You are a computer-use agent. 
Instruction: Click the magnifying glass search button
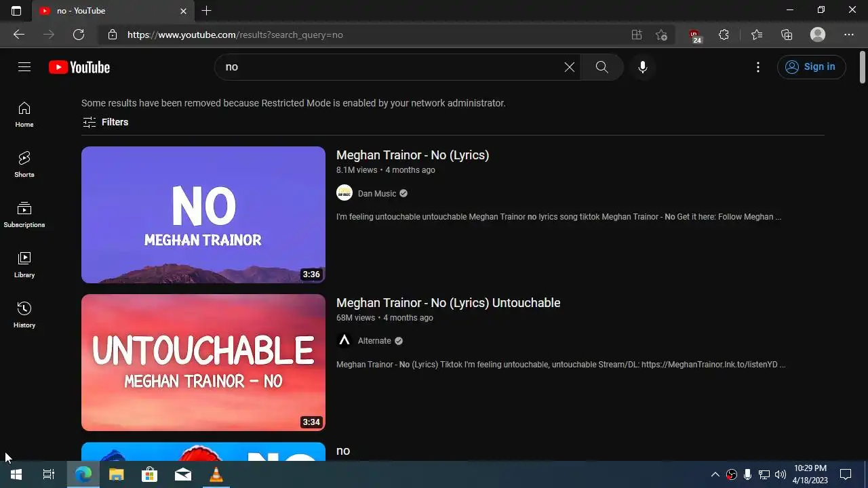click(601, 66)
